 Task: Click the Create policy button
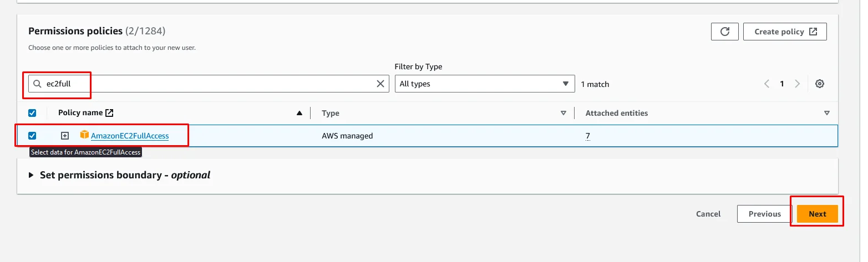coord(785,32)
